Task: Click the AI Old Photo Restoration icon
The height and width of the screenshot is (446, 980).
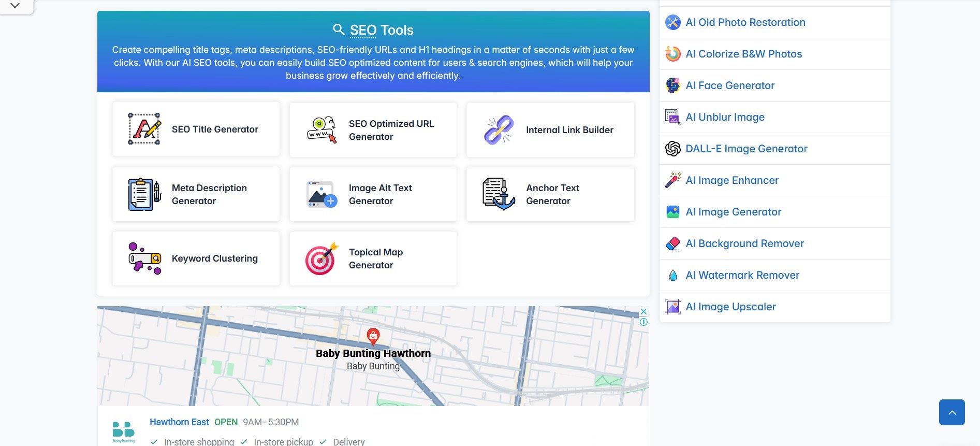Action: point(672,22)
